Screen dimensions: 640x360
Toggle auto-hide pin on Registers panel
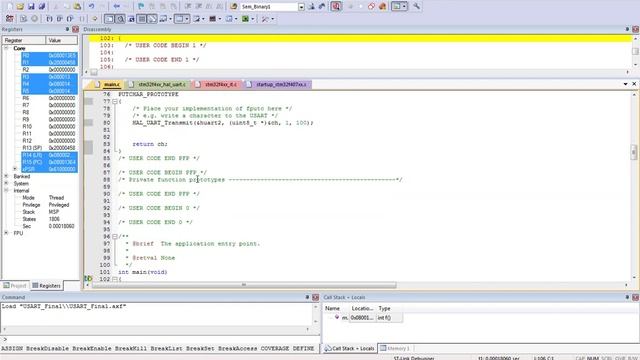pyautogui.click(x=67, y=29)
